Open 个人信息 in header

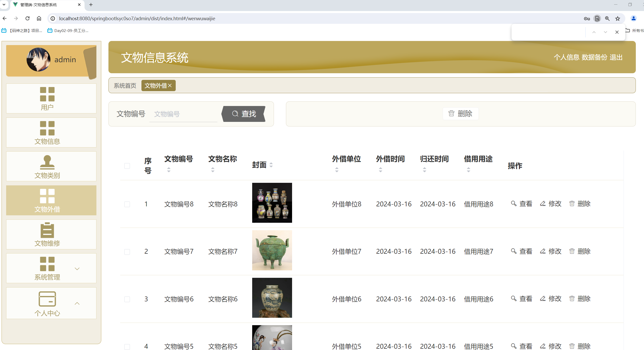(x=567, y=57)
